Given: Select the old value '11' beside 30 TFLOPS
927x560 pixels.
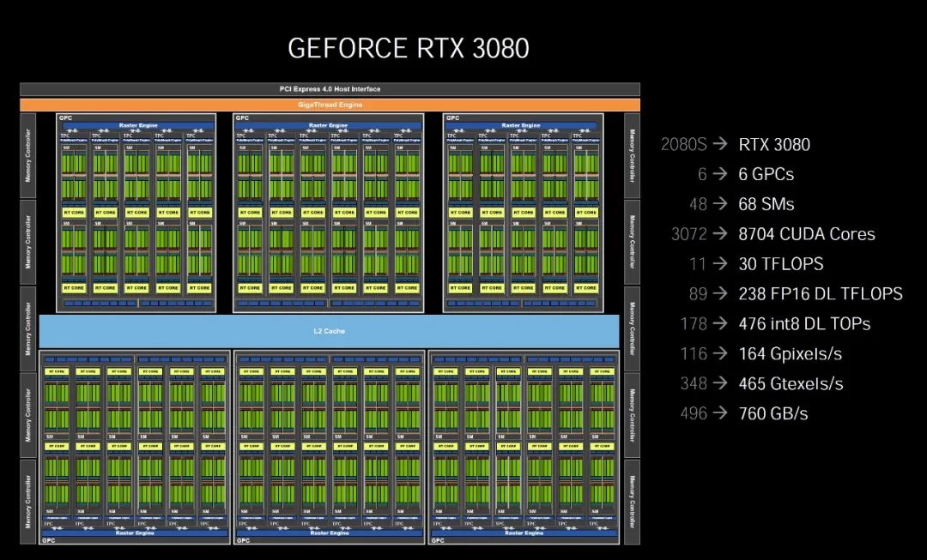Looking at the screenshot, I should click(x=698, y=264).
